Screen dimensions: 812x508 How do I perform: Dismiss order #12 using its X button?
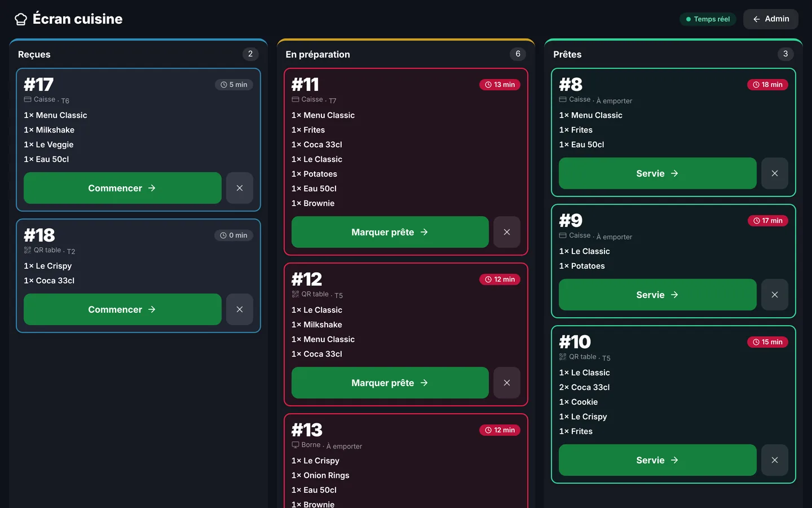click(507, 383)
